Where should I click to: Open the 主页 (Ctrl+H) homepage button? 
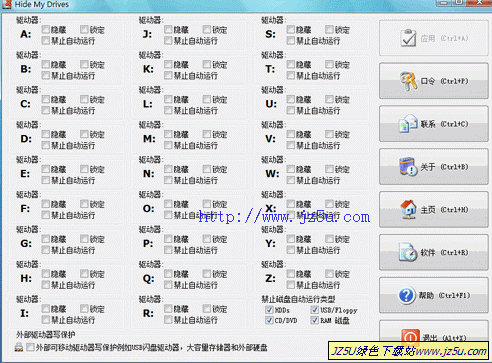click(x=434, y=209)
